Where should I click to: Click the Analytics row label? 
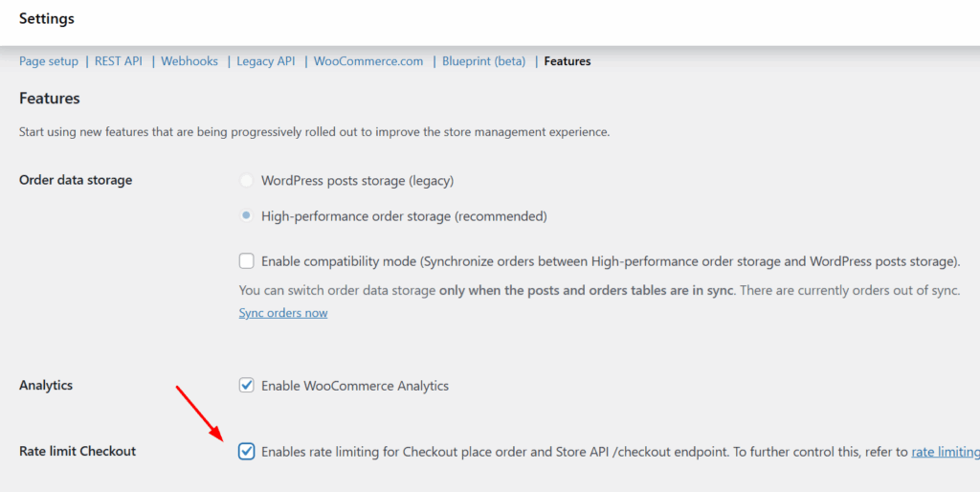click(46, 386)
